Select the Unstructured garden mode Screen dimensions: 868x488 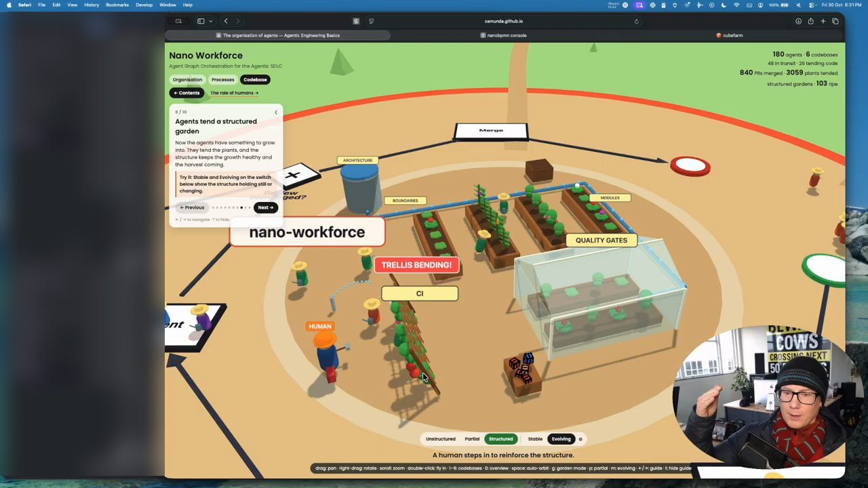pos(440,439)
